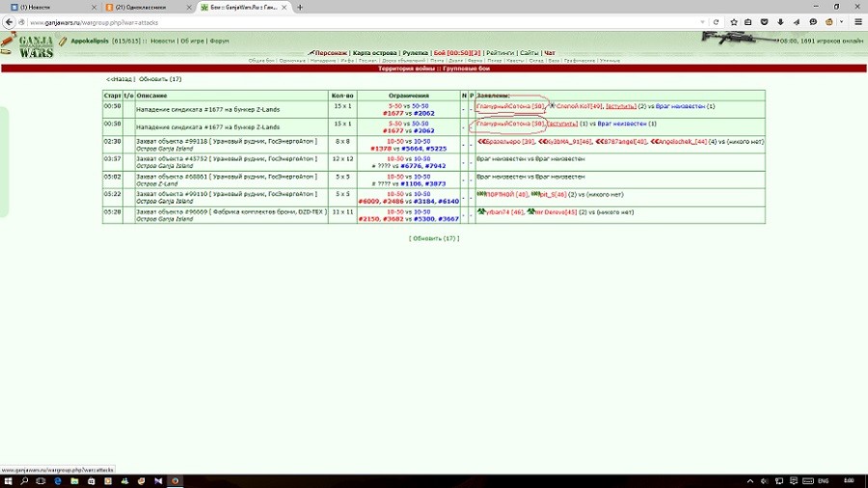Click the Захват объекта #90669 description

pyautogui.click(x=231, y=212)
